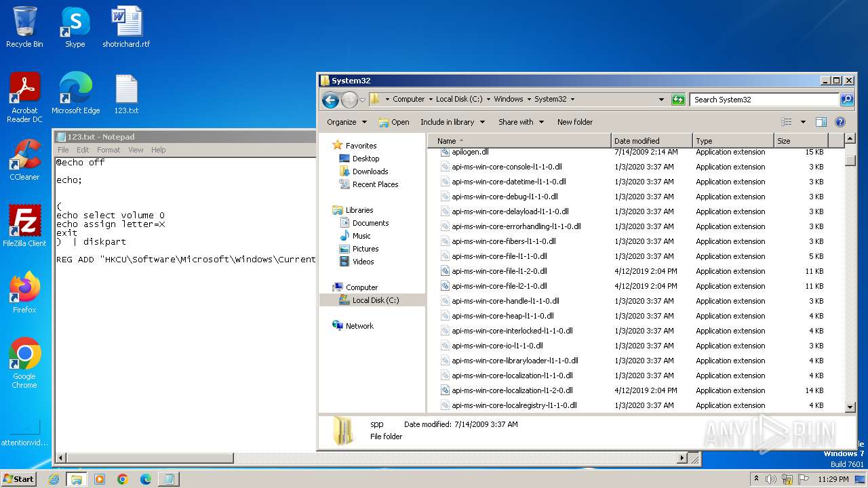Sort by Date modified column header

[x=652, y=141]
